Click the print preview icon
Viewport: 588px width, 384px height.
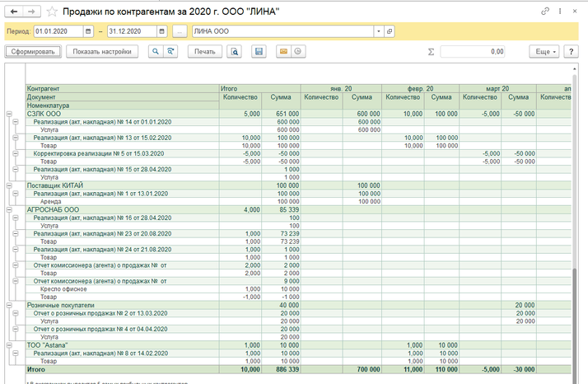coord(235,51)
